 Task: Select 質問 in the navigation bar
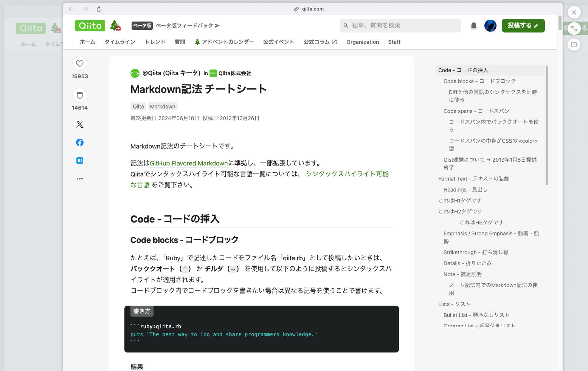point(180,42)
